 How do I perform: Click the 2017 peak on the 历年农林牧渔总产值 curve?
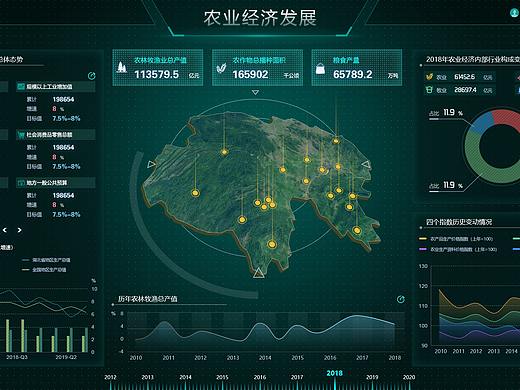(x=357, y=316)
